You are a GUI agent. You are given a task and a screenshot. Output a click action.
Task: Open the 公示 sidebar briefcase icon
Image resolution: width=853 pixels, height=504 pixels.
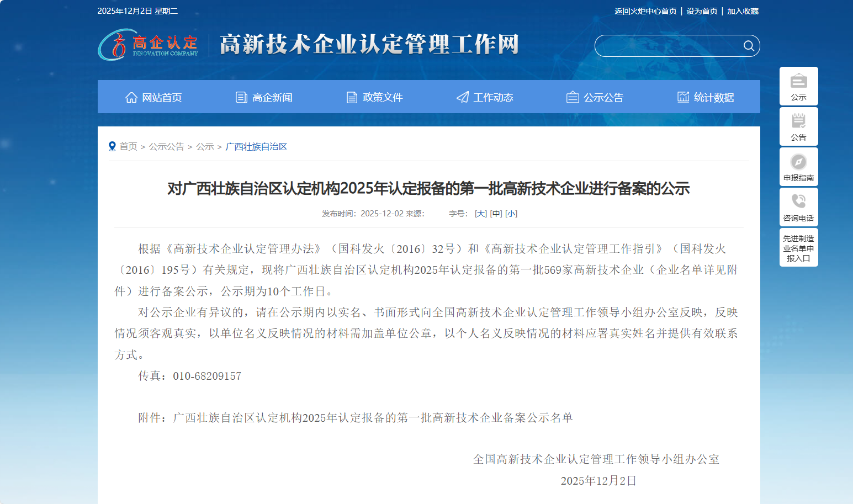pos(798,81)
